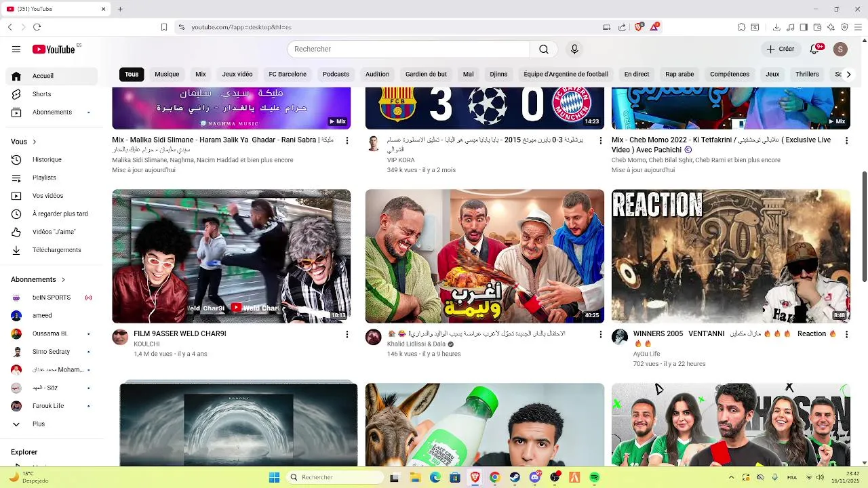Open options for Malika Sidi Slimane mix
This screenshot has width=868, height=488.
coord(347,140)
